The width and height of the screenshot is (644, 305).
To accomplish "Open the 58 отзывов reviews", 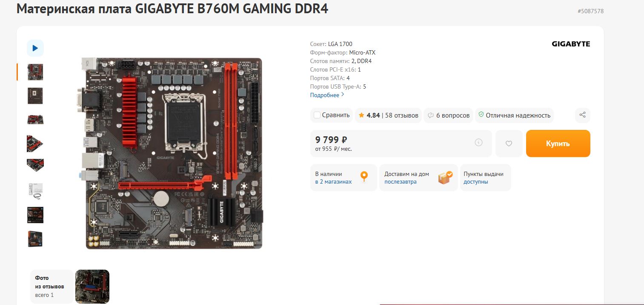I will coord(401,115).
